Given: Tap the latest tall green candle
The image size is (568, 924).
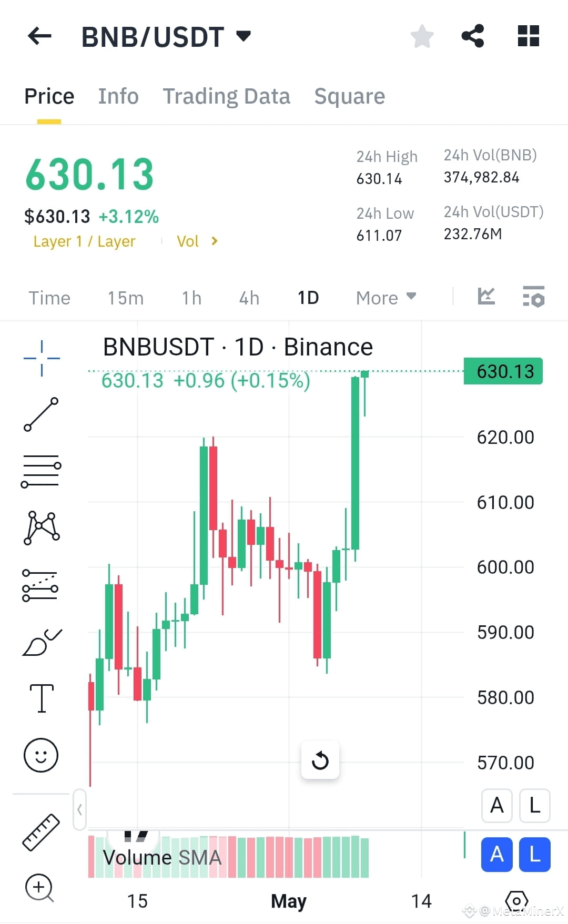Looking at the screenshot, I should (x=356, y=463).
